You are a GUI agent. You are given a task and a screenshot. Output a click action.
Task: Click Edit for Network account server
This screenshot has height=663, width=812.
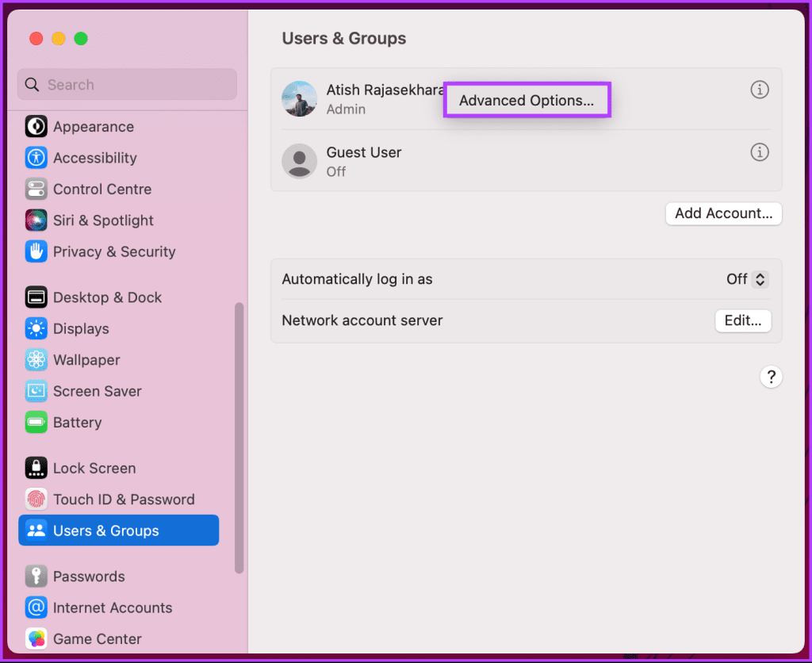click(743, 320)
